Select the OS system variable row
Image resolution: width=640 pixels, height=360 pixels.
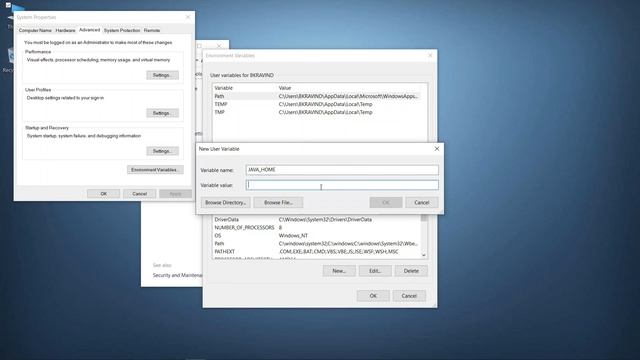coord(317,236)
